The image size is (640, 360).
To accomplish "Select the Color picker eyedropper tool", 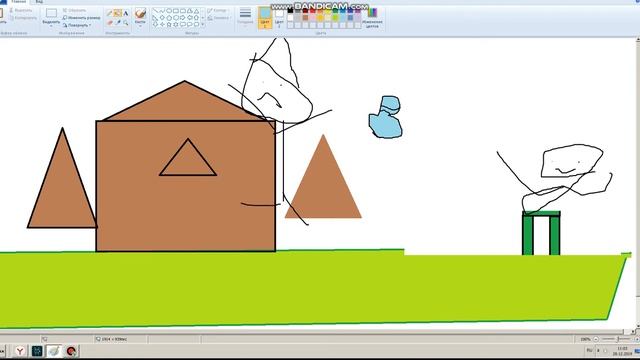I will click(118, 23).
